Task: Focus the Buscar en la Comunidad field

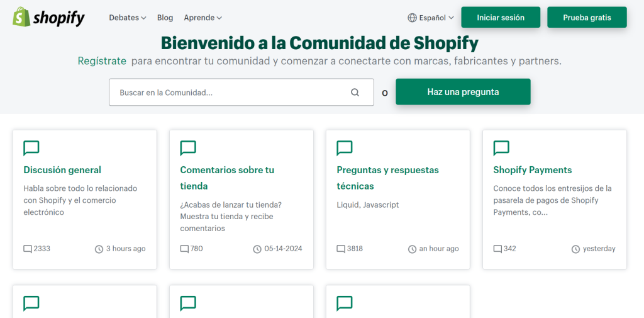Action: [x=233, y=93]
